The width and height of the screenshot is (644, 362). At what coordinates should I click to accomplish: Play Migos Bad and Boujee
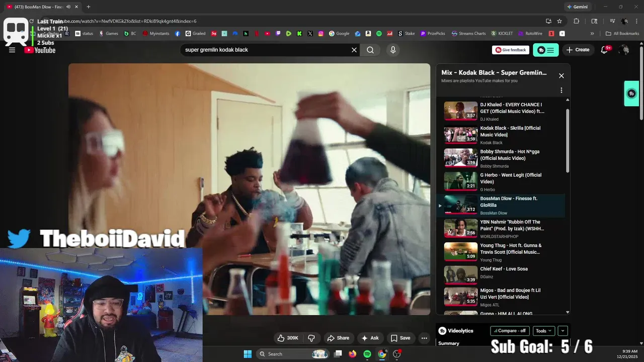[x=503, y=297]
